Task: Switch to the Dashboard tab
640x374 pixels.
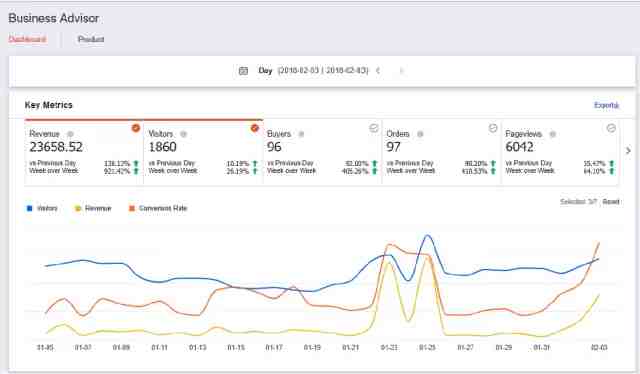Action: (27, 39)
